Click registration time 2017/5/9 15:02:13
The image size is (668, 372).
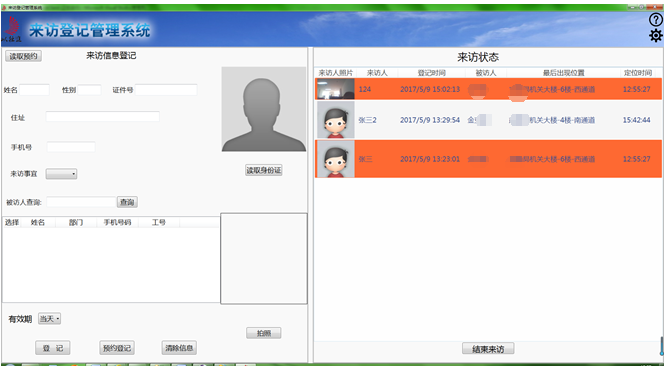[430, 89]
